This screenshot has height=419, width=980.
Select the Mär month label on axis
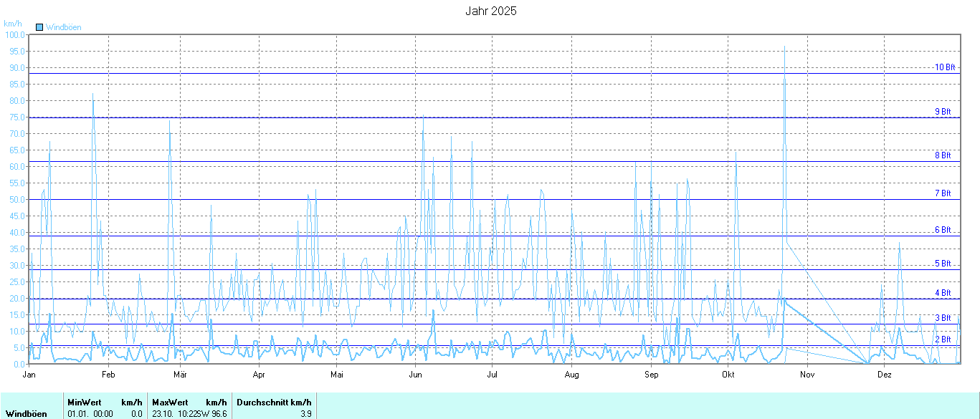tap(181, 374)
